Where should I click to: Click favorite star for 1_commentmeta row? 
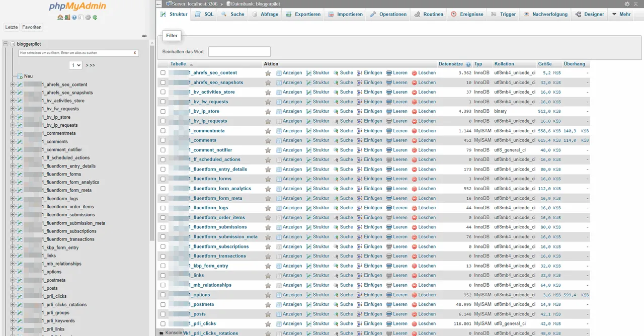tap(268, 131)
